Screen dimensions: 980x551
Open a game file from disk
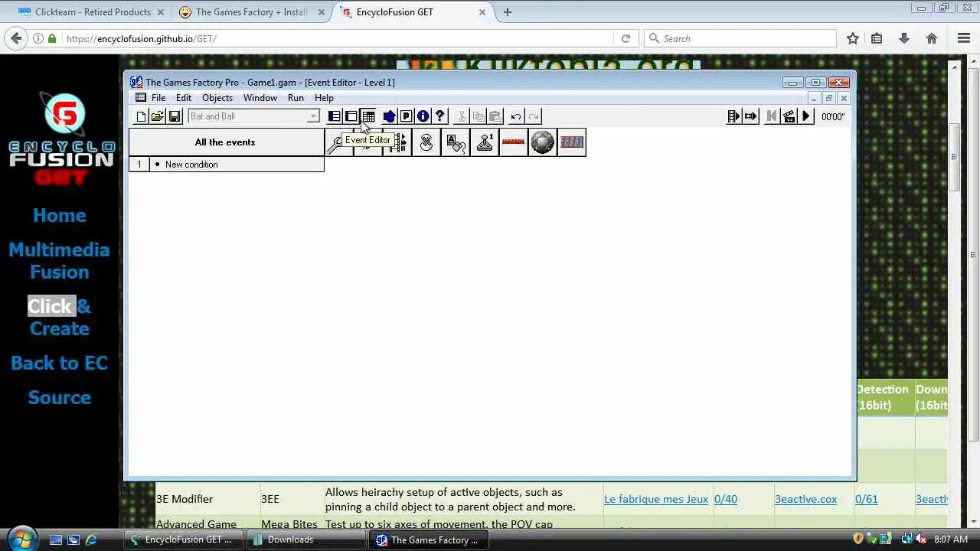[157, 116]
